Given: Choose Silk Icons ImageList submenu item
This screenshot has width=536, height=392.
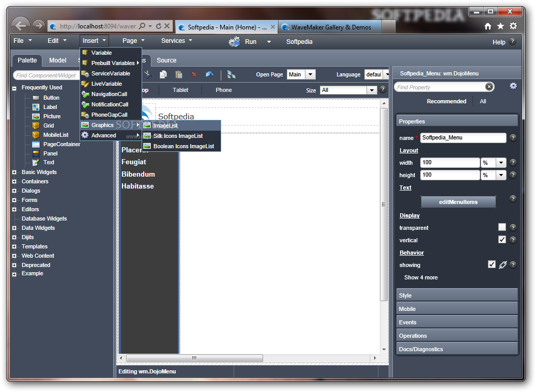Looking at the screenshot, I should (181, 136).
